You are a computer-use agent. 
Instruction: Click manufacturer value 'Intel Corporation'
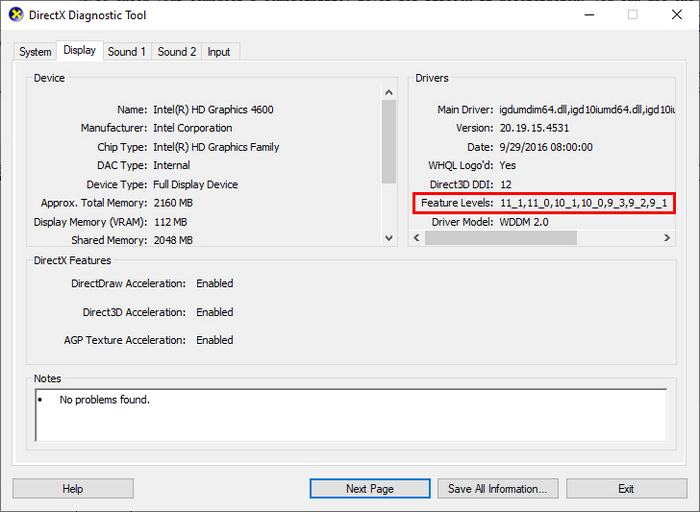point(193,128)
